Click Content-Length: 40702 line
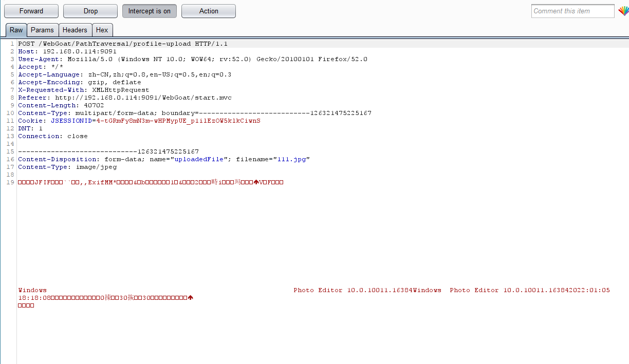The image size is (629, 364). tap(61, 105)
